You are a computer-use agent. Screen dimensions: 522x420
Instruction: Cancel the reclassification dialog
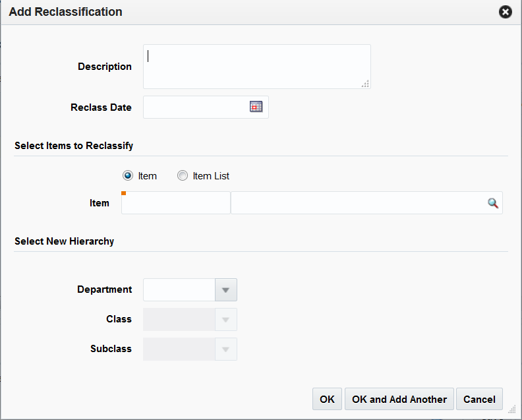479,399
